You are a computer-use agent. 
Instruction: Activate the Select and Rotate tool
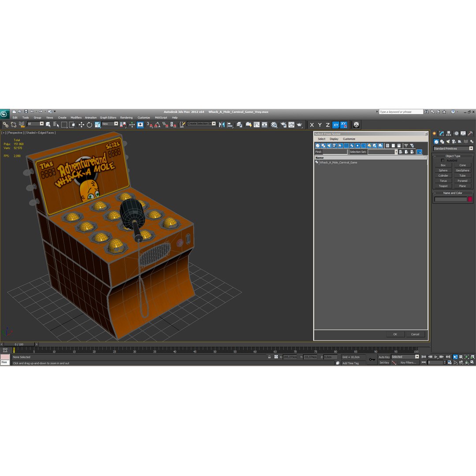pos(89,124)
